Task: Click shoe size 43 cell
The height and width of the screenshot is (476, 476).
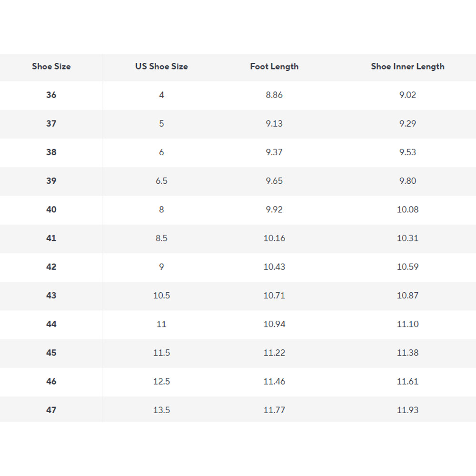Action: tap(51, 296)
